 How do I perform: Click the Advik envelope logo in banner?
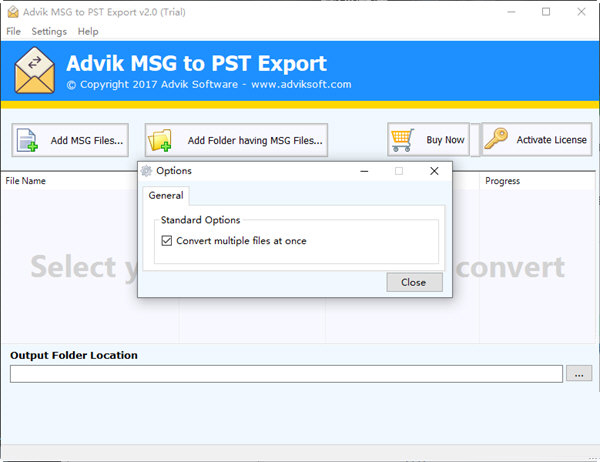point(34,70)
